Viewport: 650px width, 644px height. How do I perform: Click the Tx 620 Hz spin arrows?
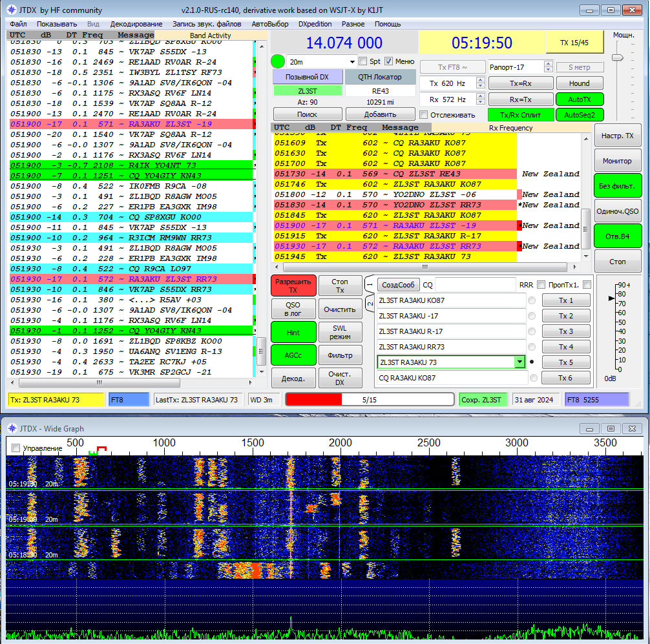tap(481, 83)
